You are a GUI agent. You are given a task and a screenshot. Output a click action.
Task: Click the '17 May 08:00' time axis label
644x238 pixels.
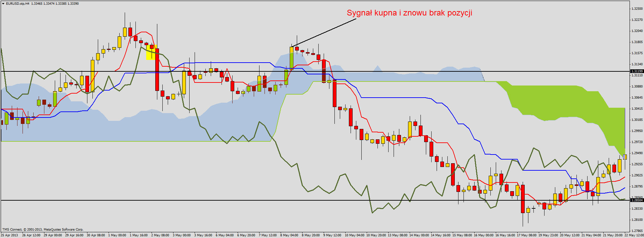point(527,235)
